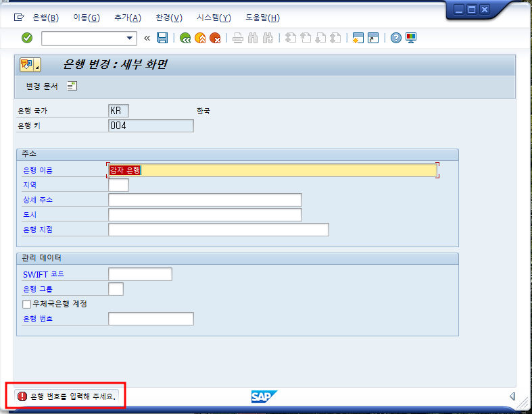Click the 한국 country text
Viewport: 532px width, 414px height.
pyautogui.click(x=203, y=111)
